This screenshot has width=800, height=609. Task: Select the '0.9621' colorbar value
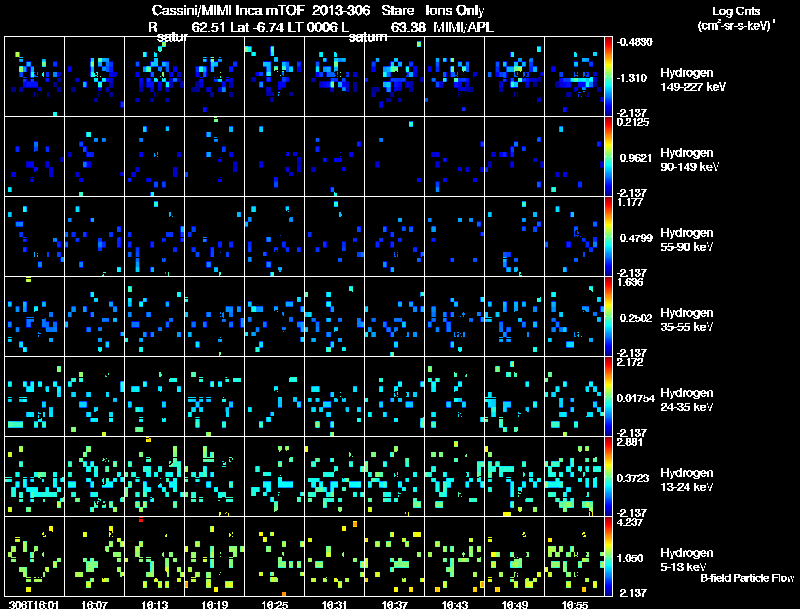coord(636,158)
